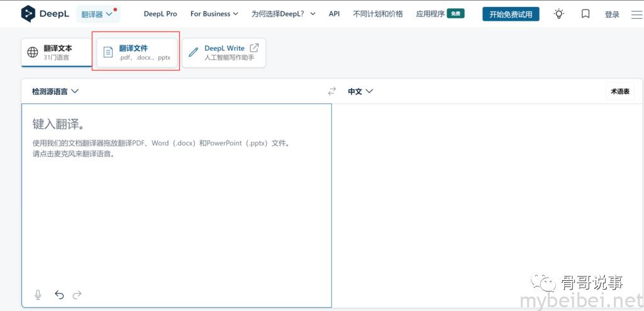The width and height of the screenshot is (644, 311).
Task: Click the pencil icon of DeepL Write
Action: 193,52
